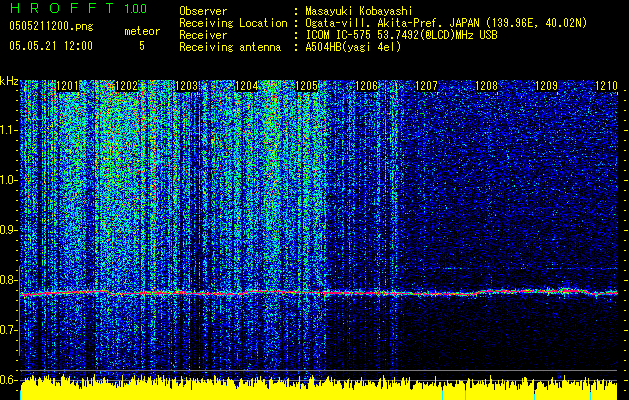Click the 1206 time marker
This screenshot has height=400, width=629.
367,86
